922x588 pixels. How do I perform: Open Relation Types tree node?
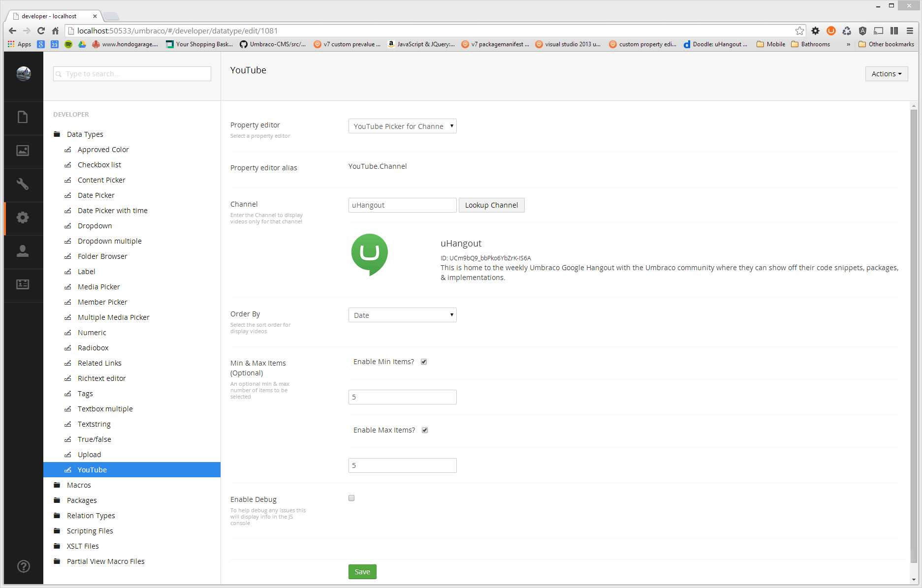[91, 516]
